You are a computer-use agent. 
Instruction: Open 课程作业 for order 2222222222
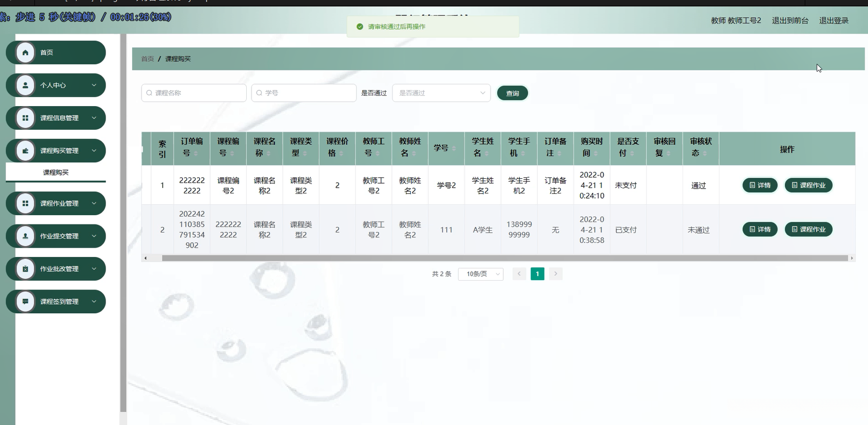point(809,185)
